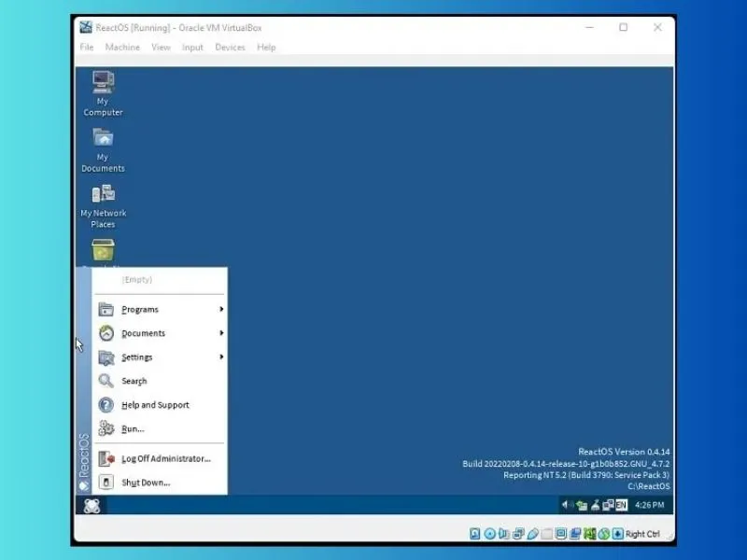Click the taskbar clock showing 4:26 PM
The width and height of the screenshot is (747, 560).
[x=649, y=505]
